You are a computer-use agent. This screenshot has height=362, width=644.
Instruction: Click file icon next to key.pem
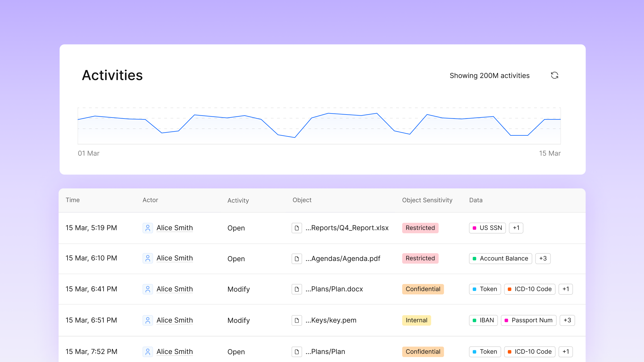click(x=297, y=320)
